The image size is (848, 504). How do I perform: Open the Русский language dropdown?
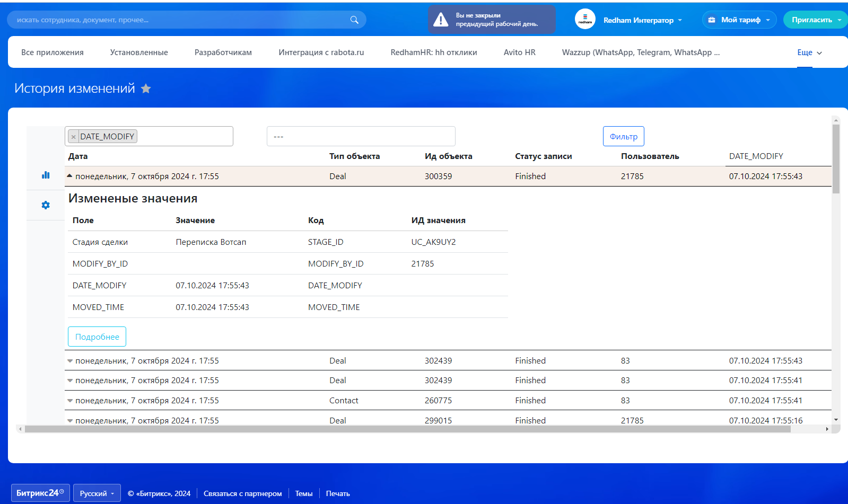[97, 493]
